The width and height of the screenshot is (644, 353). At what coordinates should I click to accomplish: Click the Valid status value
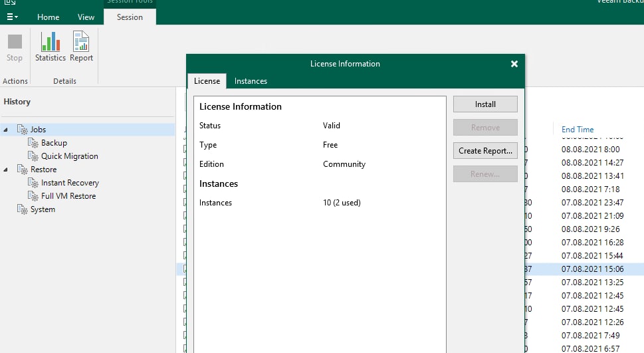(x=332, y=126)
